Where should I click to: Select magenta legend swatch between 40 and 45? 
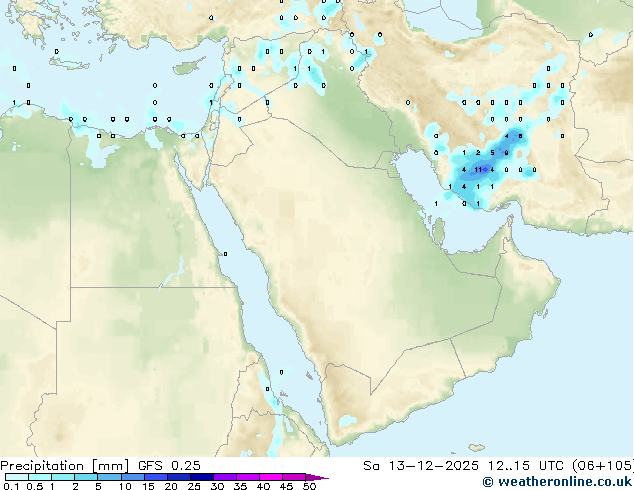click(271, 477)
